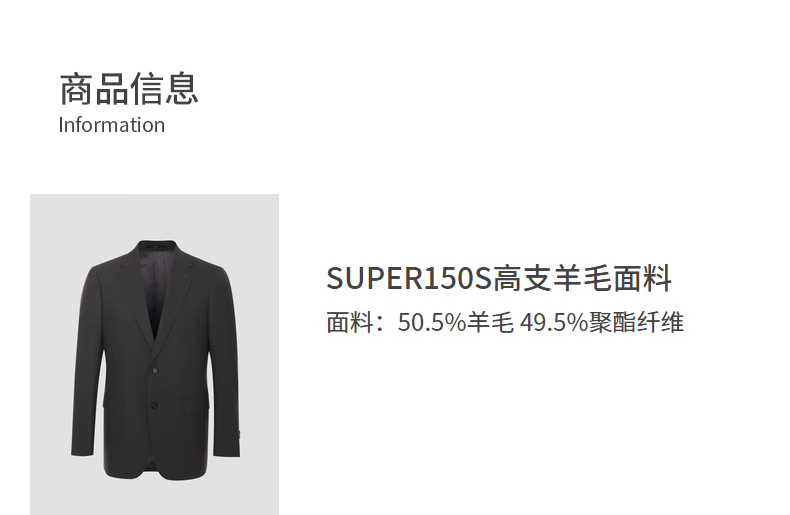The width and height of the screenshot is (790, 515).
Task: Click the 商品信息 section heading
Action: [129, 89]
